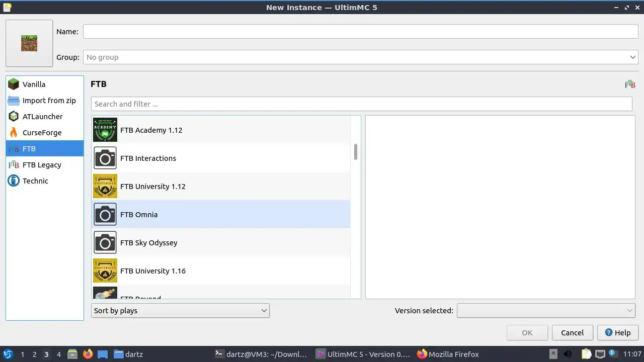Image resolution: width=644 pixels, height=362 pixels.
Task: Open the Technic modpack page
Action: (45, 181)
